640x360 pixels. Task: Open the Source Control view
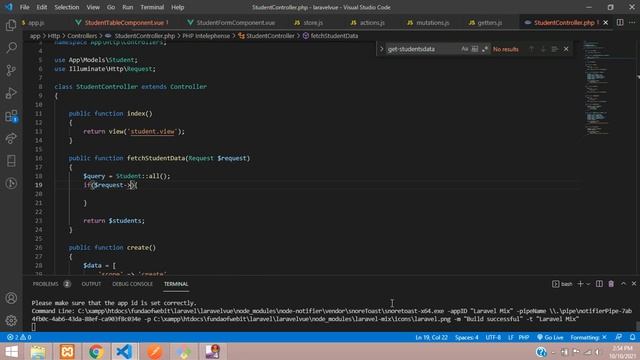point(11,70)
